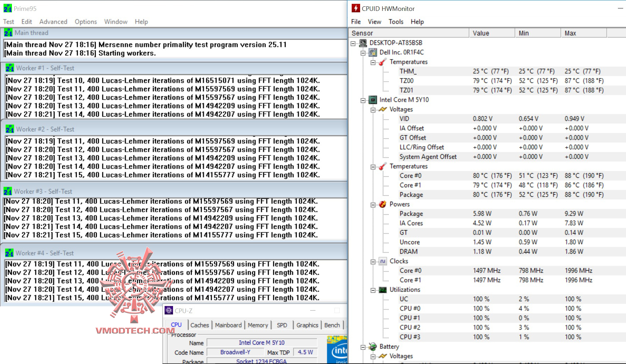Click the Utilizations graph icon
Image resolution: width=626 pixels, height=364 pixels.
[383, 290]
